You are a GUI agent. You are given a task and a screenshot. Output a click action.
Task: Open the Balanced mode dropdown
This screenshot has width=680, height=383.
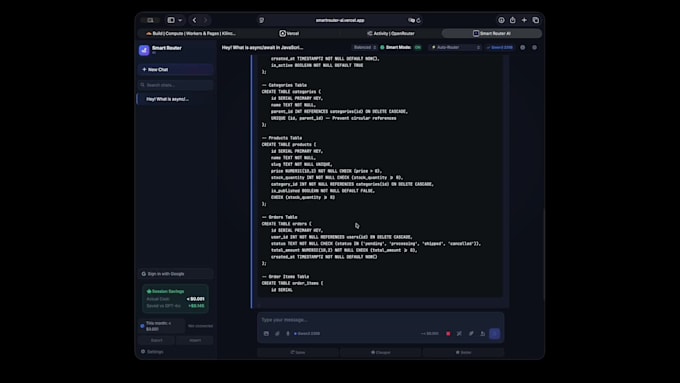pyautogui.click(x=364, y=47)
